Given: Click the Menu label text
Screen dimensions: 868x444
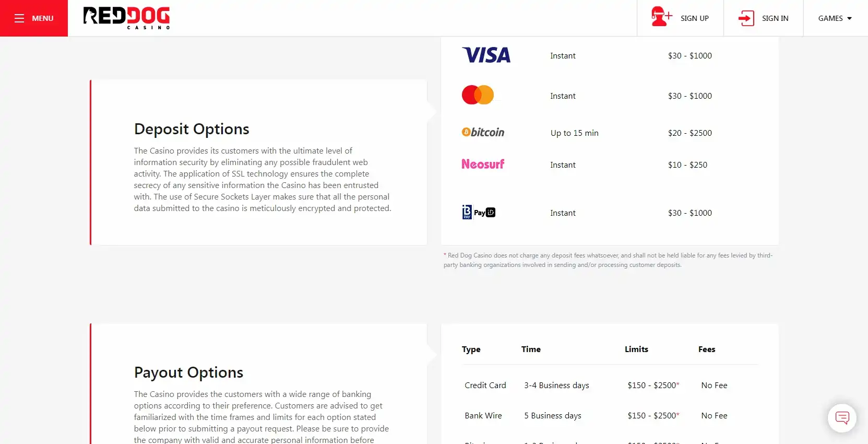Looking at the screenshot, I should (43, 18).
